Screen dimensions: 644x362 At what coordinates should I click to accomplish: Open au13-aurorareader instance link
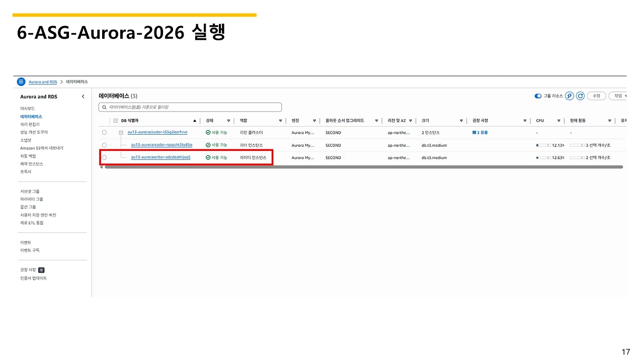pos(162,144)
